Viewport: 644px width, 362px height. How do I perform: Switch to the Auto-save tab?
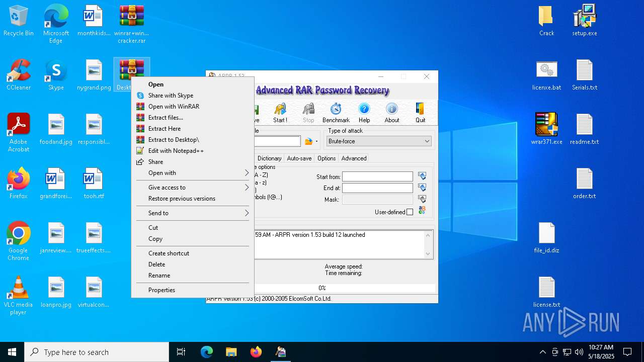coord(299,158)
